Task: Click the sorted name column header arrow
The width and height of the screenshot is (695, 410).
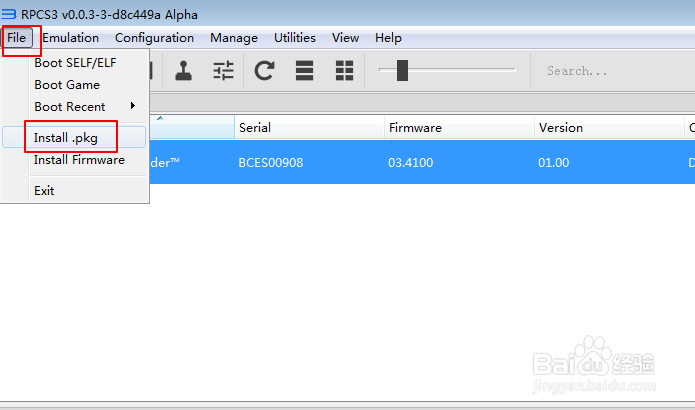Action: [x=160, y=118]
